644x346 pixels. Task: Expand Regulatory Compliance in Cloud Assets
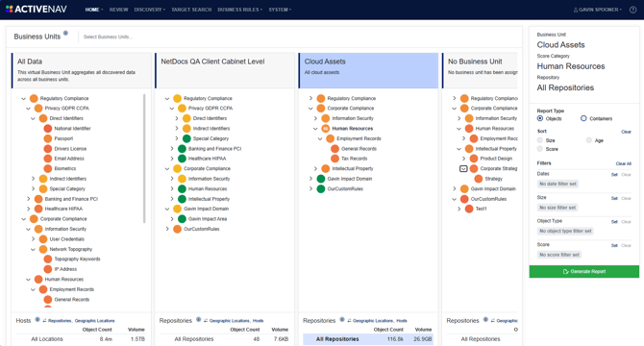coord(310,98)
